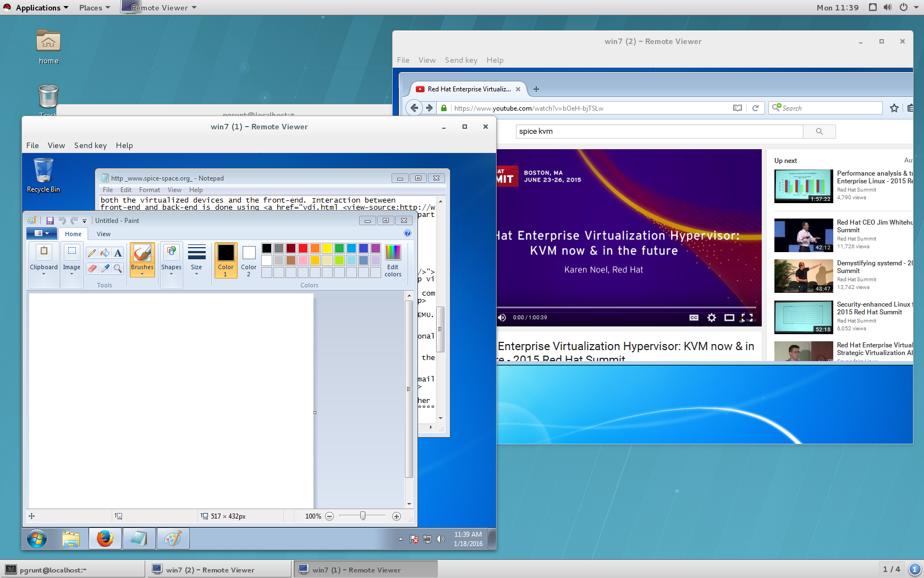Reload the YouTube page in Firefox

pyautogui.click(x=756, y=108)
